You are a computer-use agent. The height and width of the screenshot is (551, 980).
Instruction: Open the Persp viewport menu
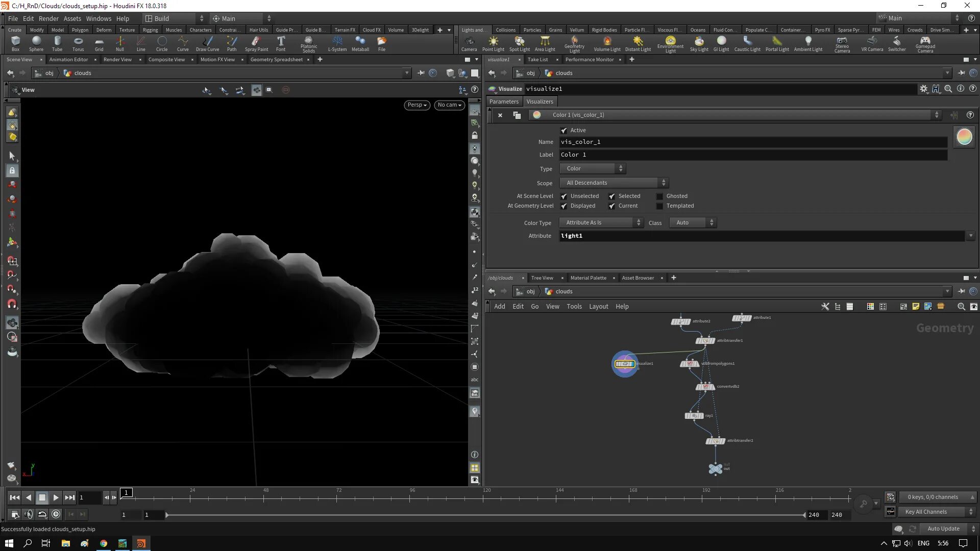[416, 105]
